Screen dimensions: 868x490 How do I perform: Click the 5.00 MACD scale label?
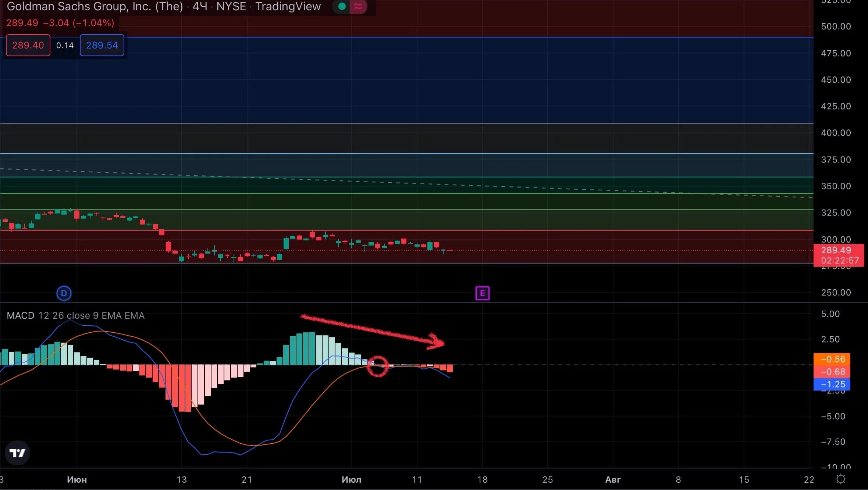(x=830, y=314)
